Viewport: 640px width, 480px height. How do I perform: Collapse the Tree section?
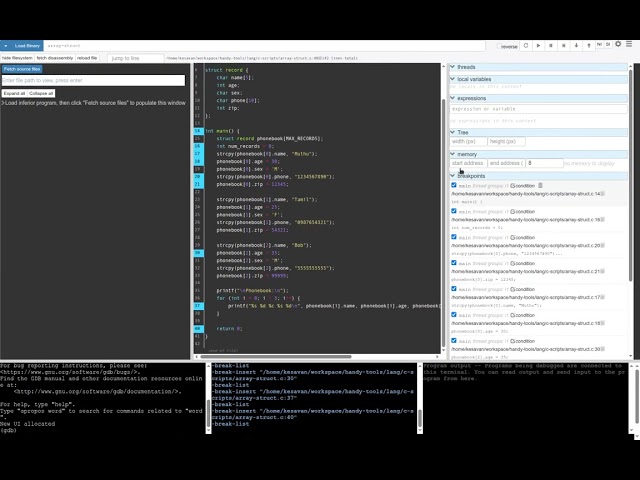click(x=452, y=132)
